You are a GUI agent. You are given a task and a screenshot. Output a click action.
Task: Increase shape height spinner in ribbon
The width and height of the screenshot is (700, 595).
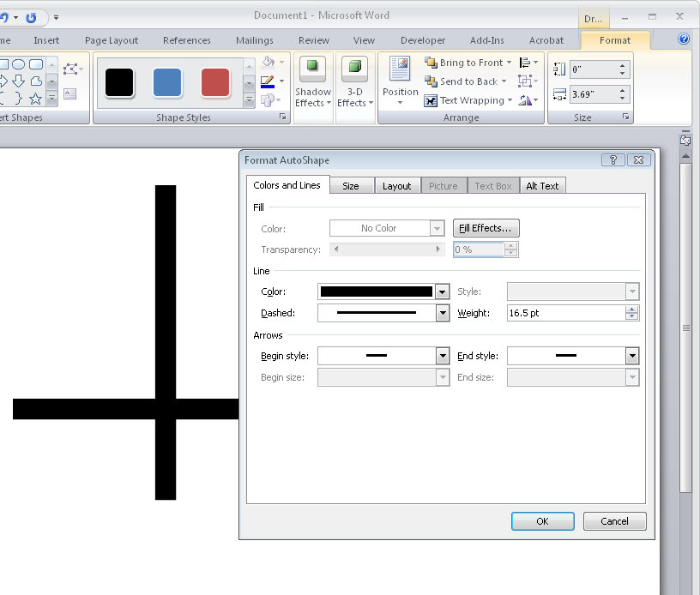622,65
